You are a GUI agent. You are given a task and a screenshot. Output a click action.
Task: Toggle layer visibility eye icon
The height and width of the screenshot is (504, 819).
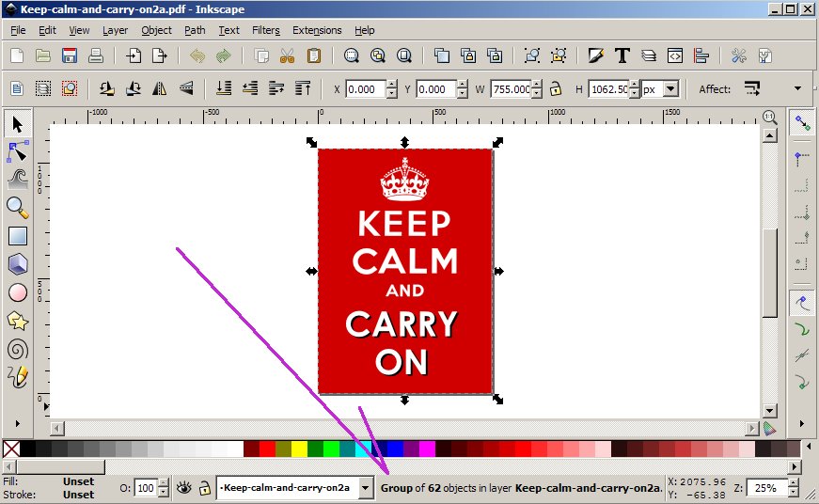(x=184, y=488)
